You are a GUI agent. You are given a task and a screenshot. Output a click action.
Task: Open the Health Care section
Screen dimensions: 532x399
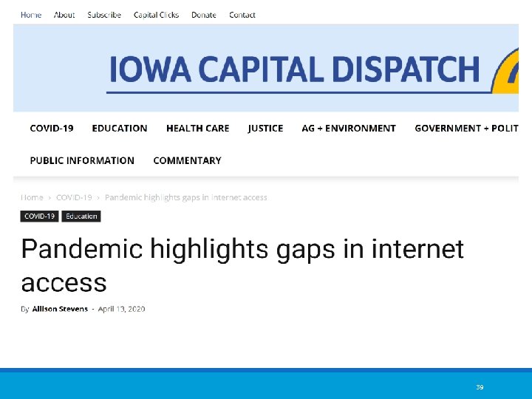point(198,129)
